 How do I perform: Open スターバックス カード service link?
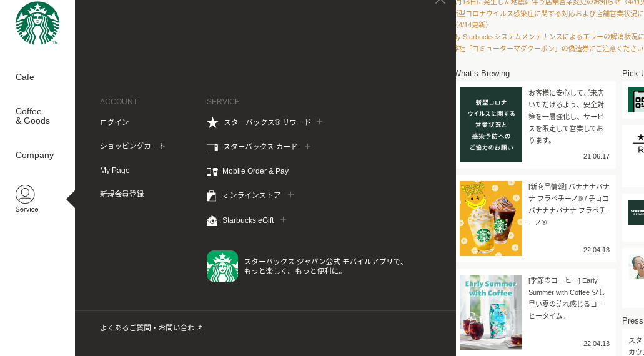[260, 147]
